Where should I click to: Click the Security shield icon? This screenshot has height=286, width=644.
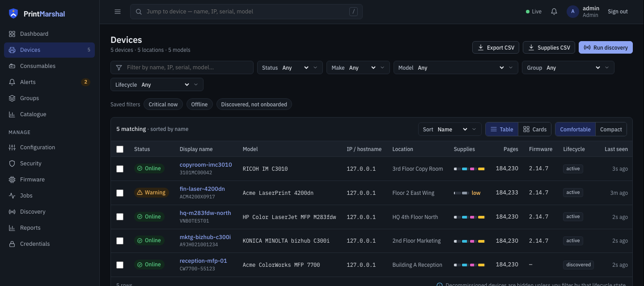(x=12, y=164)
